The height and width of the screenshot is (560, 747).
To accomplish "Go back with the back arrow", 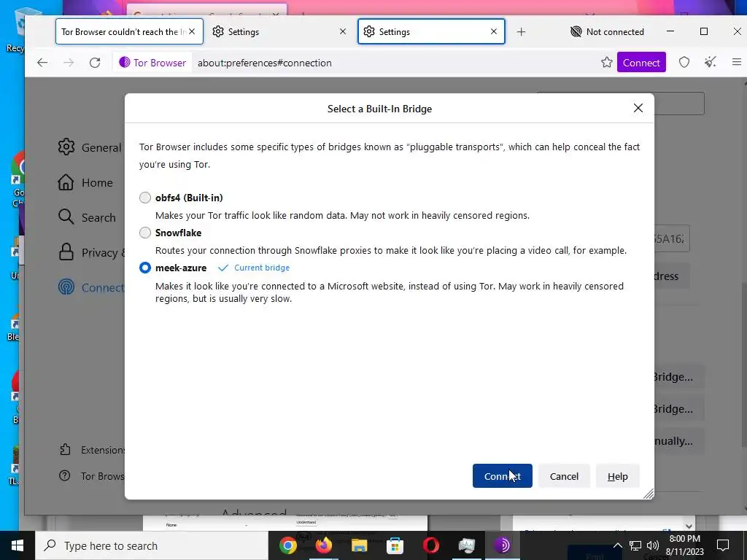I will pos(42,63).
